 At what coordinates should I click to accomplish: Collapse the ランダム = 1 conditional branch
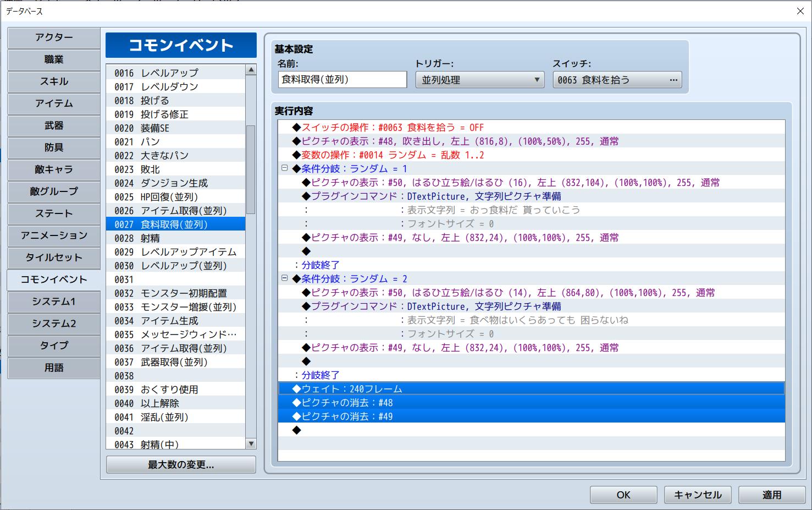coord(284,168)
